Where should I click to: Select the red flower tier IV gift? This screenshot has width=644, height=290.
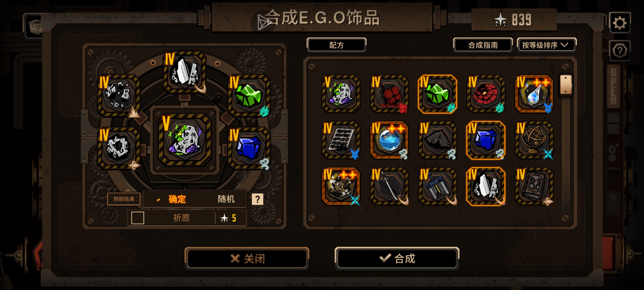[486, 94]
